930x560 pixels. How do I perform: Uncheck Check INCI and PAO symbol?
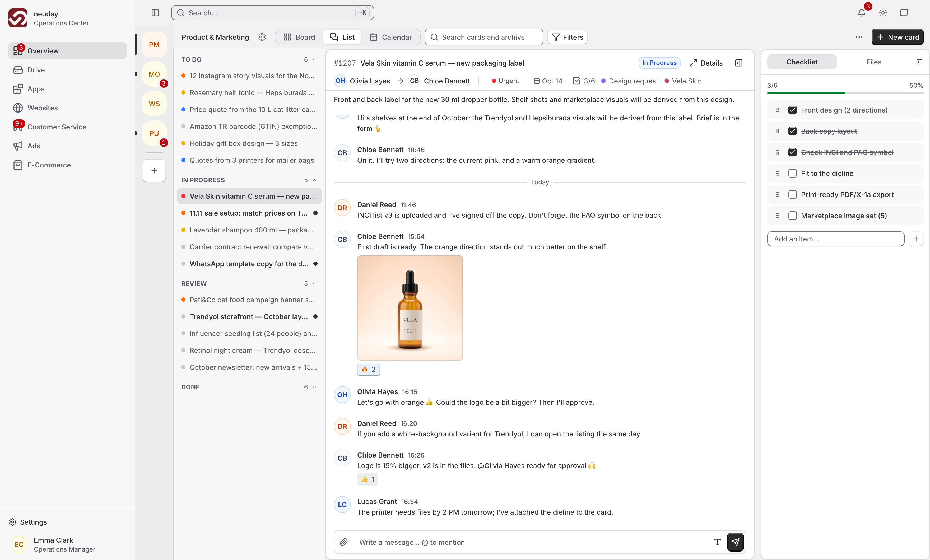pos(792,152)
